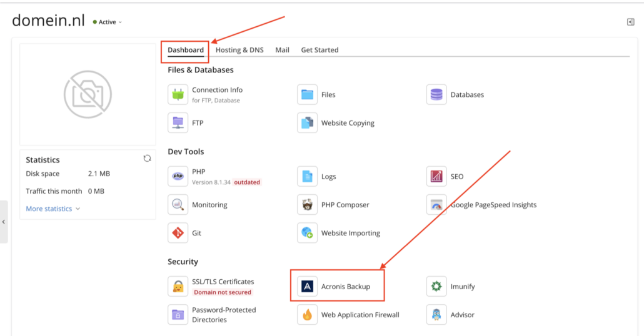
Task: Click the 'Version 8.1.34' text
Action: point(211,182)
